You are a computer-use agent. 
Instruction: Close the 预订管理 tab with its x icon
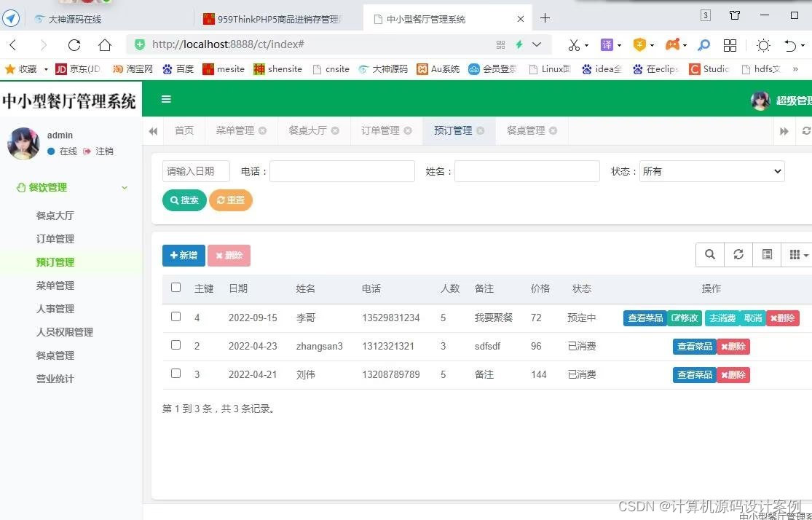pos(481,130)
